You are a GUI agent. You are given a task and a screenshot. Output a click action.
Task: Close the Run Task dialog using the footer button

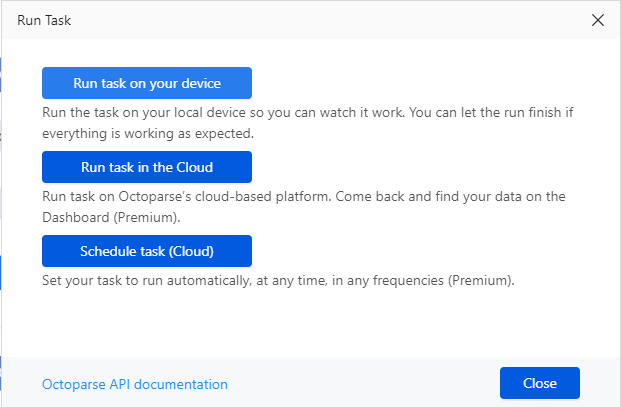[x=539, y=383]
